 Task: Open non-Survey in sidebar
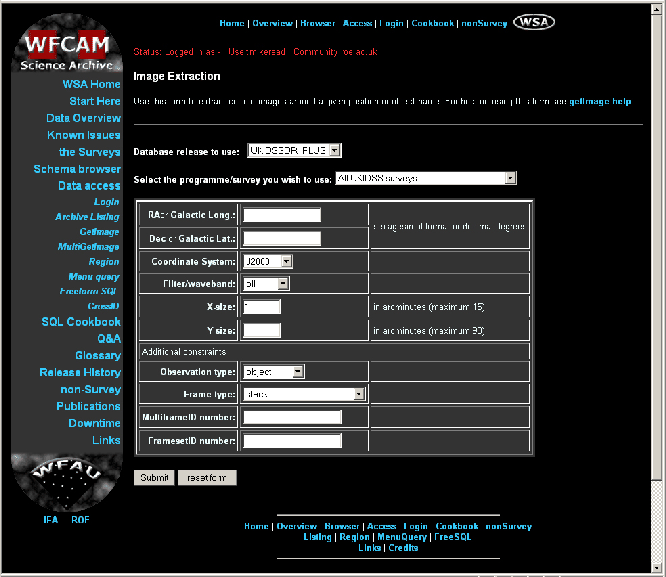(x=90, y=389)
